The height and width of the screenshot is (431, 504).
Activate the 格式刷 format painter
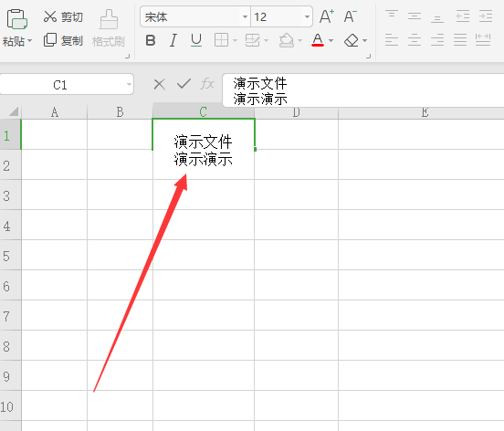coord(109,28)
